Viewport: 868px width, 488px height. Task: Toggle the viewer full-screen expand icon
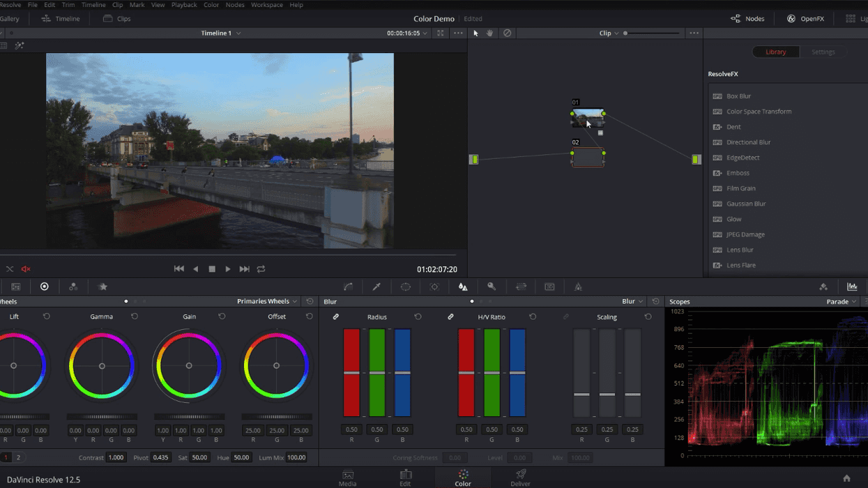[x=441, y=33]
